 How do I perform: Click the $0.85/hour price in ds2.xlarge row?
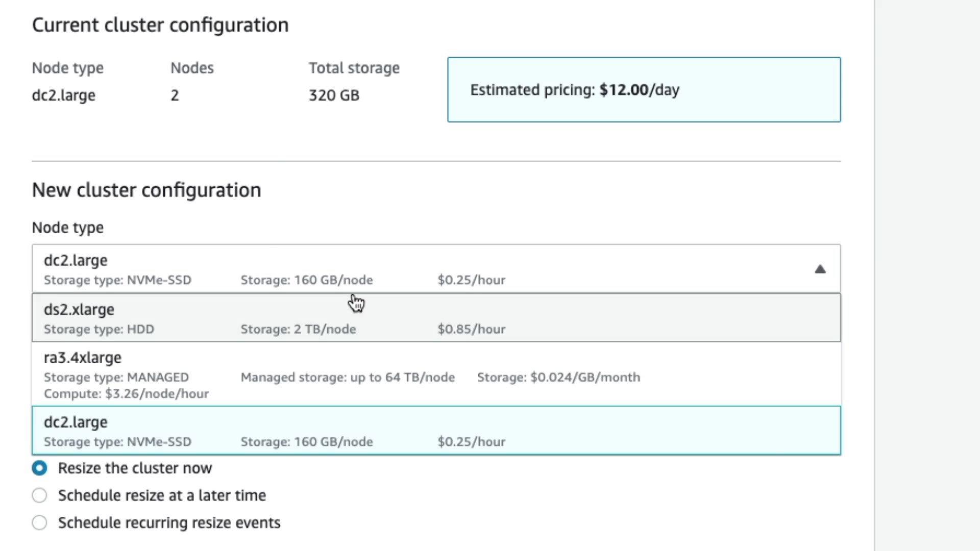tap(471, 329)
